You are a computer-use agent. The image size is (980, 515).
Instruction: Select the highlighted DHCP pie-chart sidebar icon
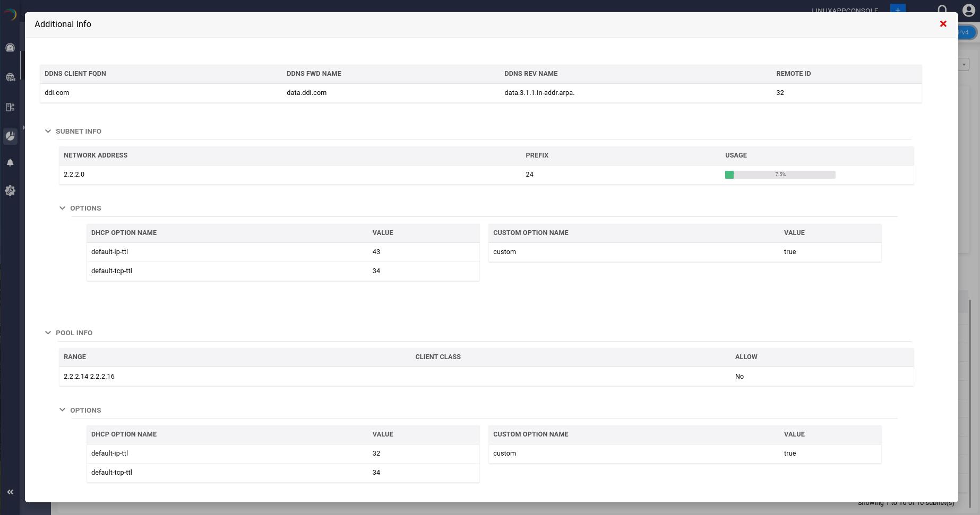[10, 136]
